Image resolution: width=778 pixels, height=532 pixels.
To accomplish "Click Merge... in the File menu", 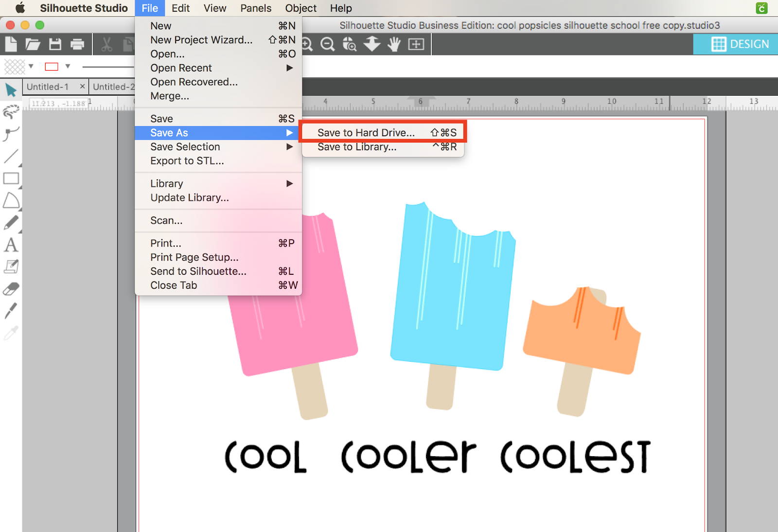I will pyautogui.click(x=218, y=96).
